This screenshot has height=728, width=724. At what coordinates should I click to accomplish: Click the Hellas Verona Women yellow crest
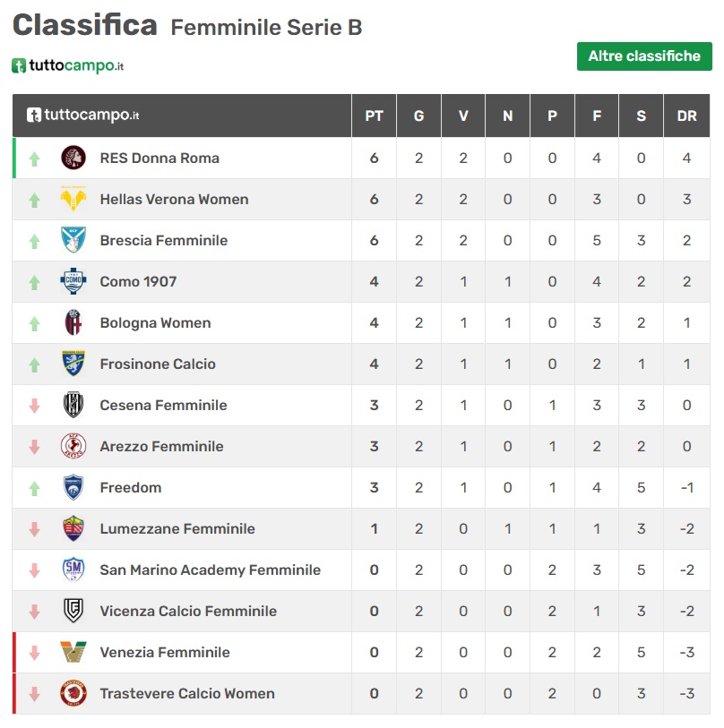click(x=73, y=199)
